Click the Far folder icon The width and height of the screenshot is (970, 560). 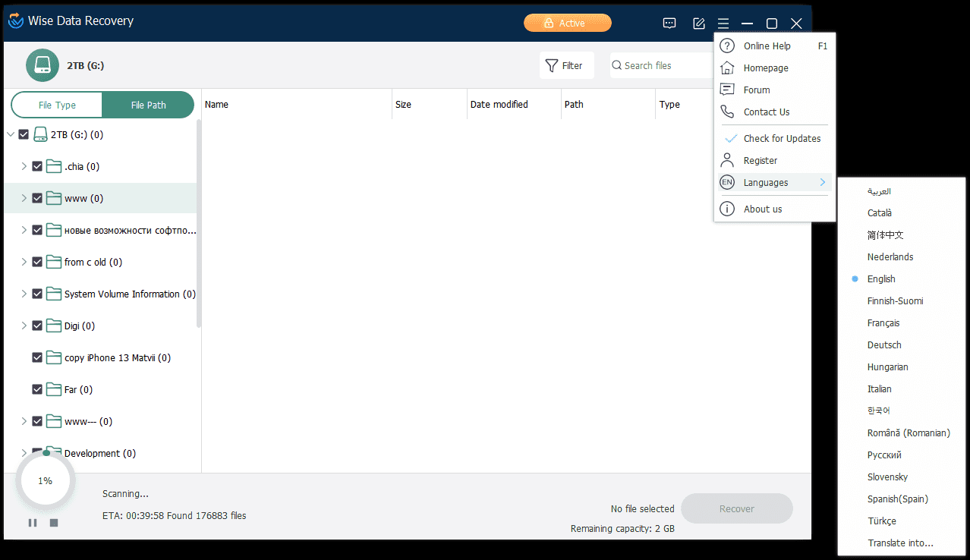[53, 389]
